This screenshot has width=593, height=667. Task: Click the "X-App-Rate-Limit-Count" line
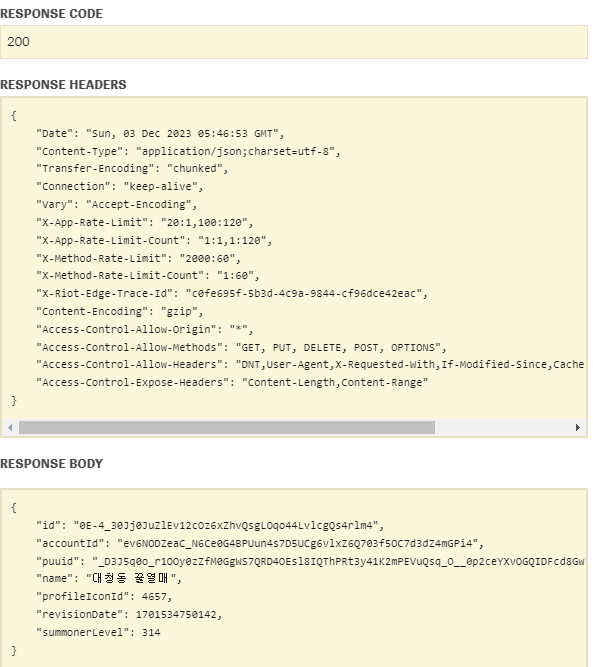[154, 240]
